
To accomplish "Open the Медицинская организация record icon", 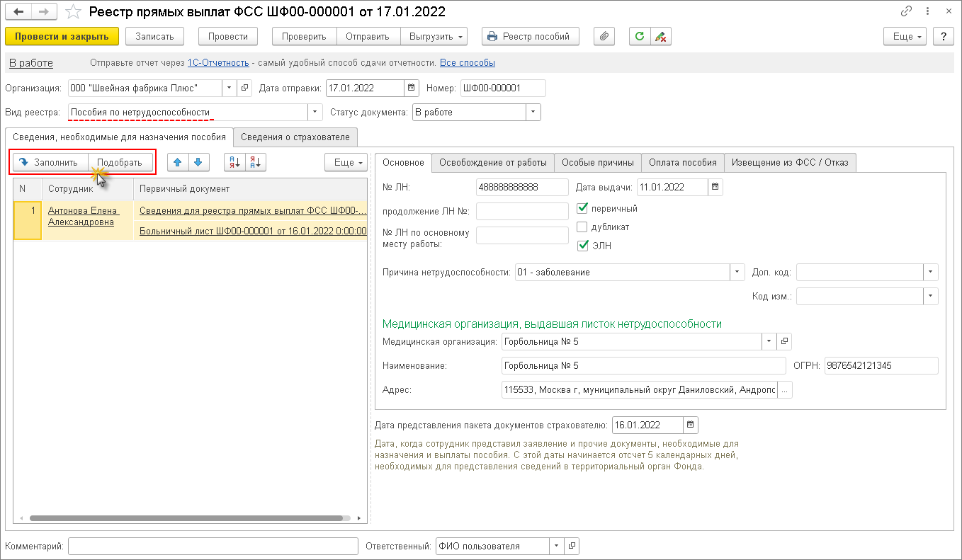I will pyautogui.click(x=784, y=341).
